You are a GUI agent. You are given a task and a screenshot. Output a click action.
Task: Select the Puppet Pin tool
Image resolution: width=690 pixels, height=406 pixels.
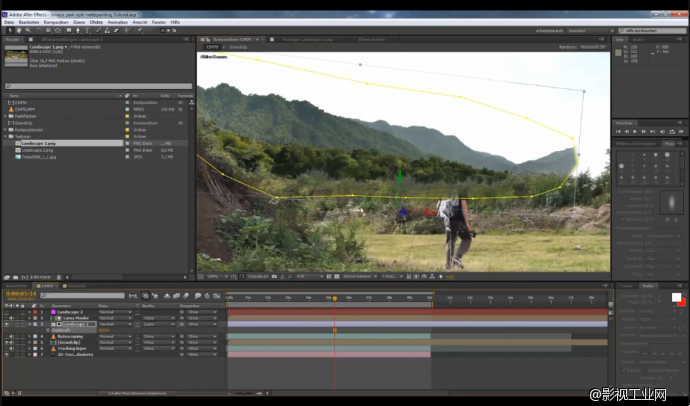(x=139, y=30)
